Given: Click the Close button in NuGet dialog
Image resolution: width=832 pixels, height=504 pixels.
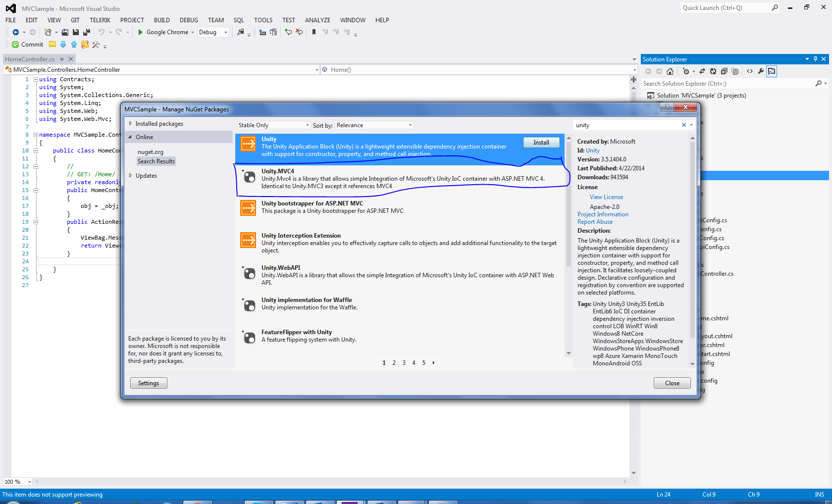Looking at the screenshot, I should click(672, 383).
